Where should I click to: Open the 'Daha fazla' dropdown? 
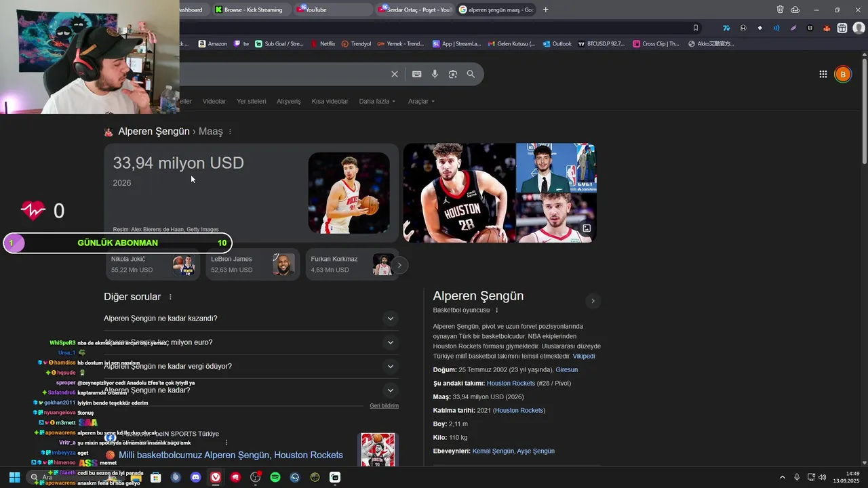coord(377,101)
